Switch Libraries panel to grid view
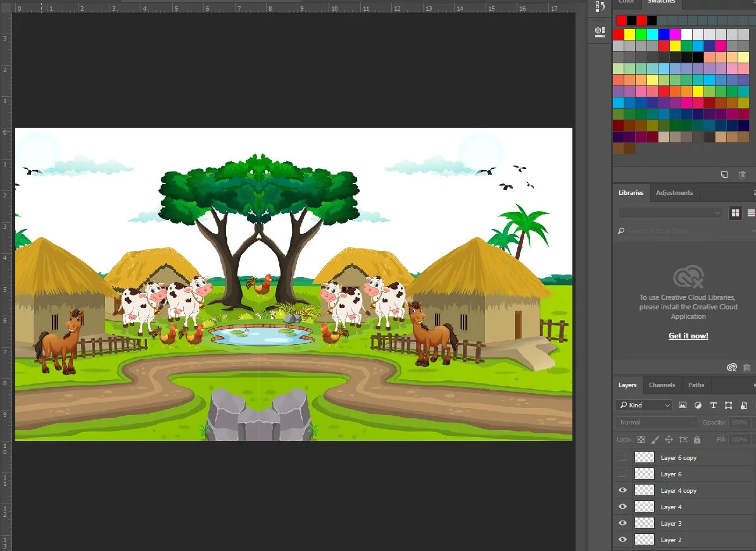Image resolution: width=756 pixels, height=551 pixels. pos(735,213)
